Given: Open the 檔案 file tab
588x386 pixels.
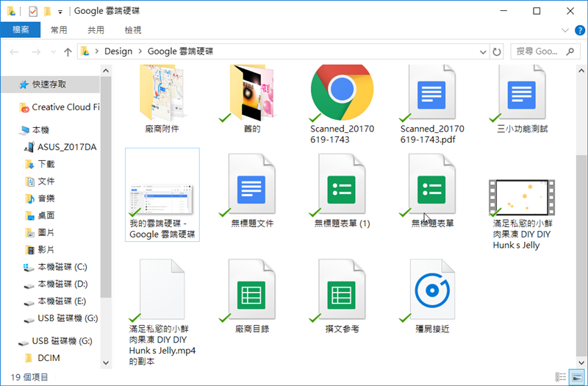Looking at the screenshot, I should point(21,30).
